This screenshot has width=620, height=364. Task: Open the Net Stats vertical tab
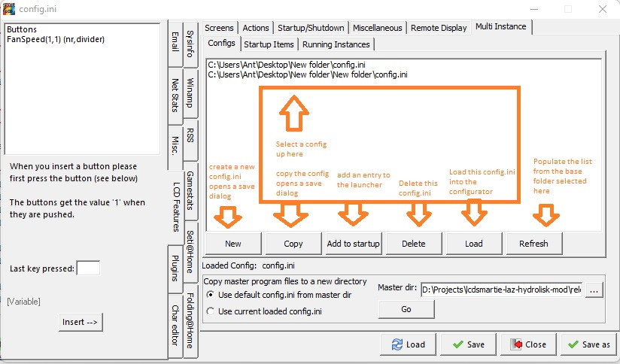click(175, 96)
